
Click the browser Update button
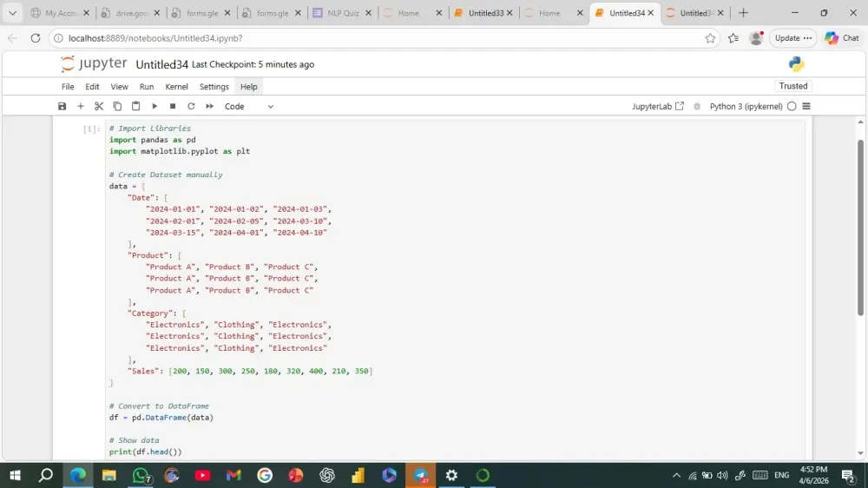point(793,38)
